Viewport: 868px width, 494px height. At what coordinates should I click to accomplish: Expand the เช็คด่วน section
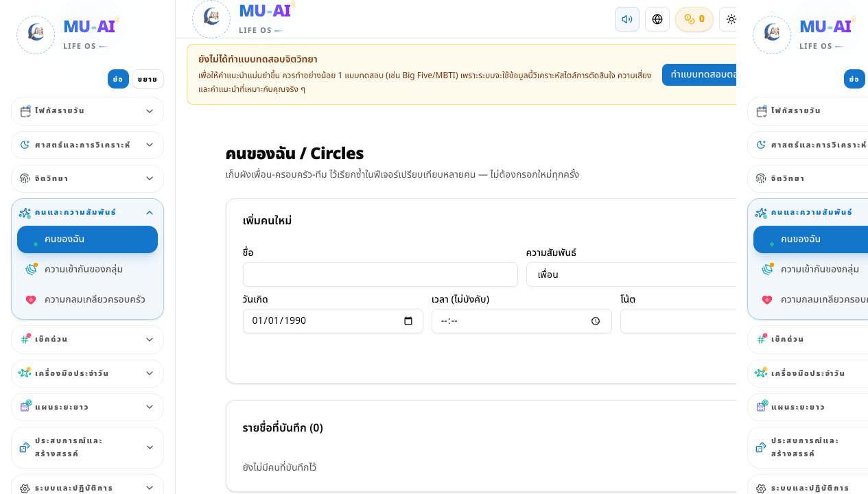coord(87,340)
